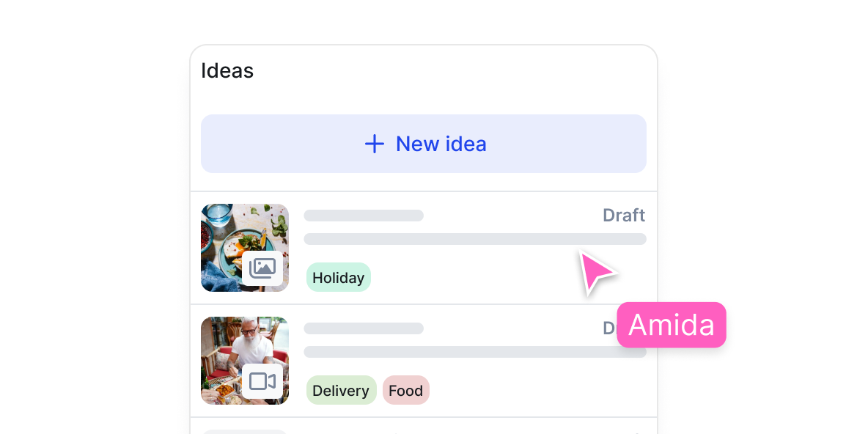Image resolution: width=868 pixels, height=434 pixels.
Task: Click the Amida collaborator name label
Action: 671,325
